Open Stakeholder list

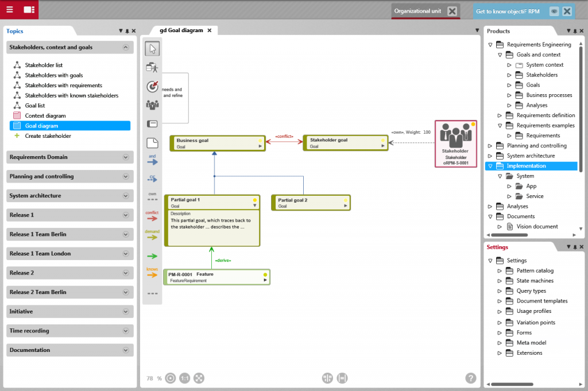pos(44,65)
